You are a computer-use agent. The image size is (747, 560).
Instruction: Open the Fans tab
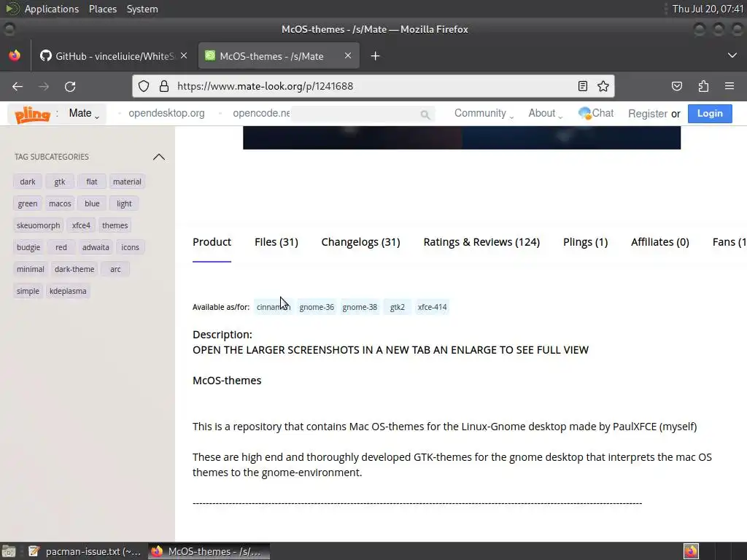(729, 242)
